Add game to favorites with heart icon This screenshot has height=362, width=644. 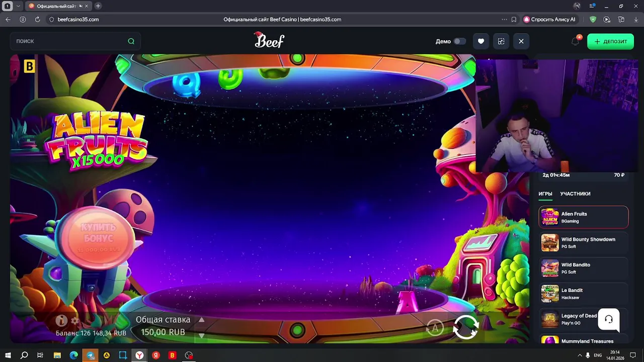[481, 41]
